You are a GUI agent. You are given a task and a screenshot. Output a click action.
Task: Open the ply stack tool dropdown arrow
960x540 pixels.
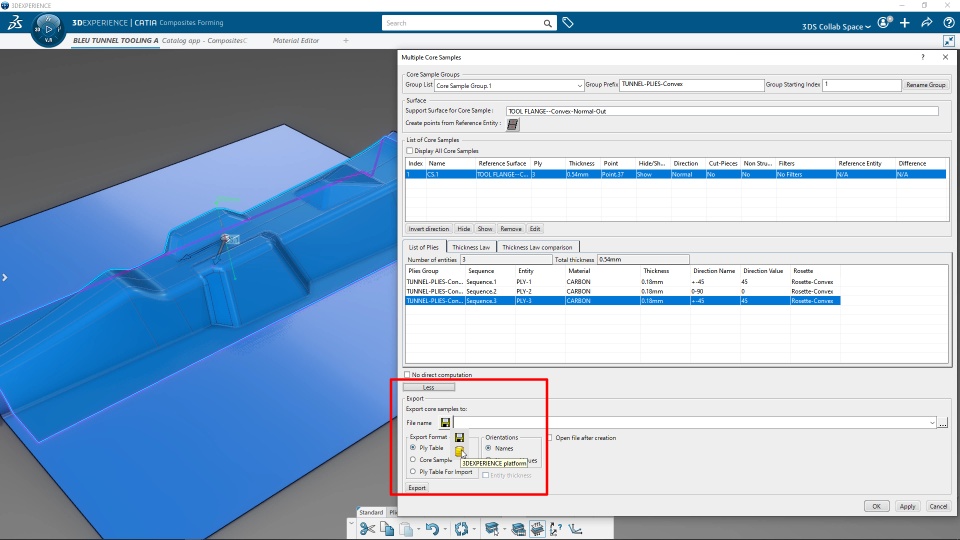[504, 529]
